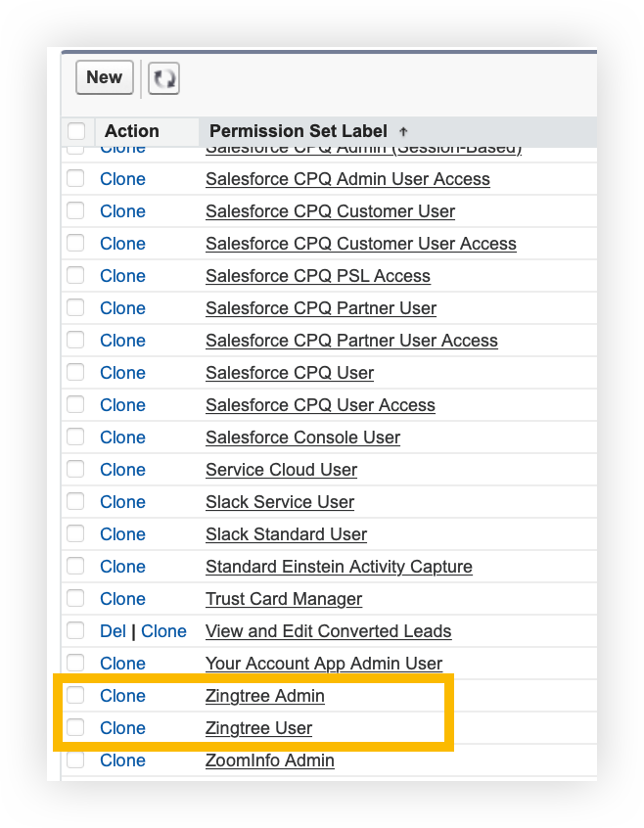Check the box beside Slack Service User
The width and height of the screenshot is (644, 828).
pyautogui.click(x=75, y=502)
